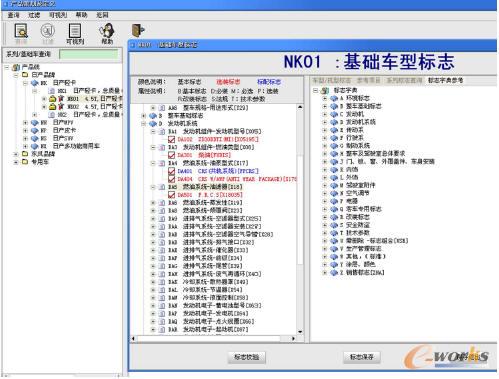Collapse the D 发动机系统 node in middle tree
Screen dimensions: 499x379
tap(144, 124)
